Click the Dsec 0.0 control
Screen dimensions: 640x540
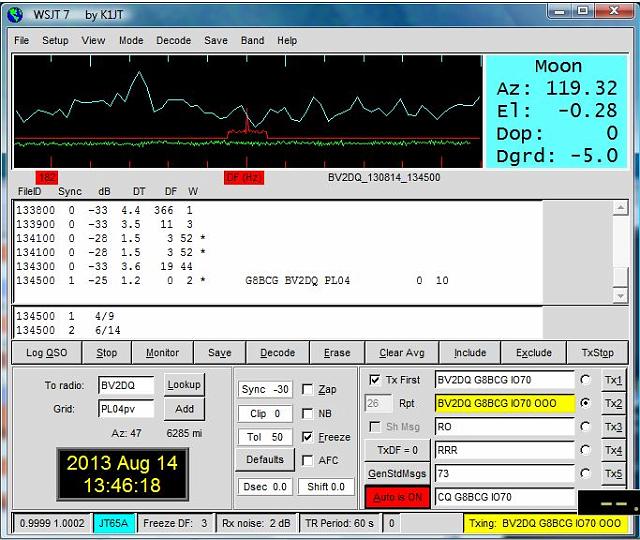coord(265,487)
